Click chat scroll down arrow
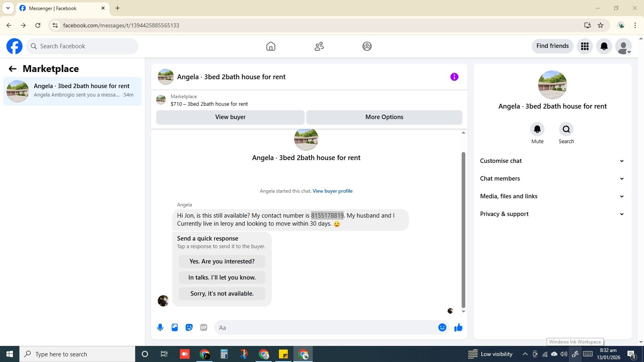644x362 pixels. 463,311
